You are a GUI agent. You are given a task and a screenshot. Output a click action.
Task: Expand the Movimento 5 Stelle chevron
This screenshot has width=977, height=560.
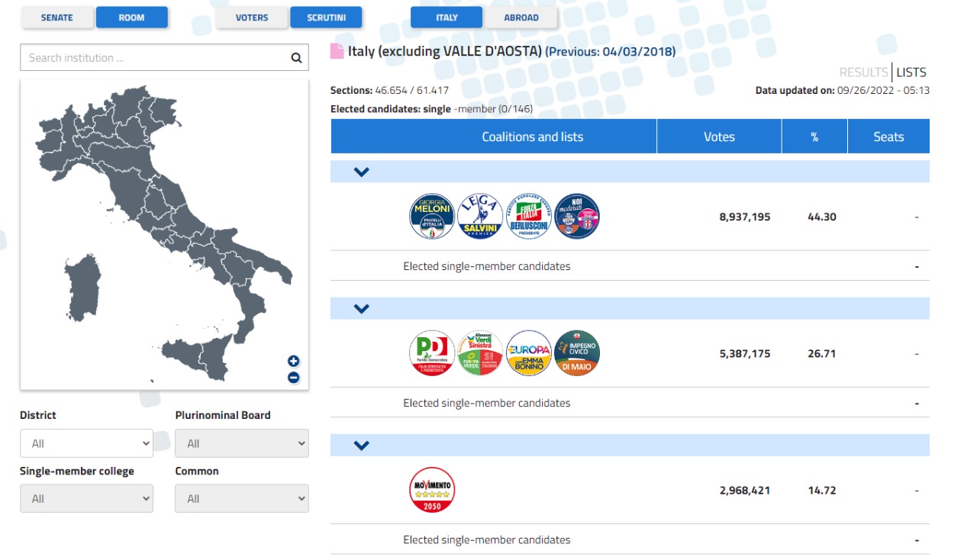click(x=362, y=446)
